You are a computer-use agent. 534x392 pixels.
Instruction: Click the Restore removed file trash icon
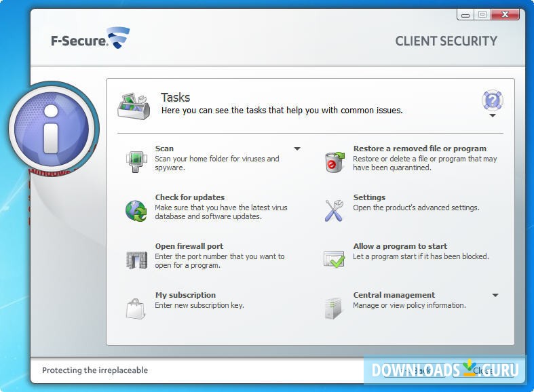[335, 162]
